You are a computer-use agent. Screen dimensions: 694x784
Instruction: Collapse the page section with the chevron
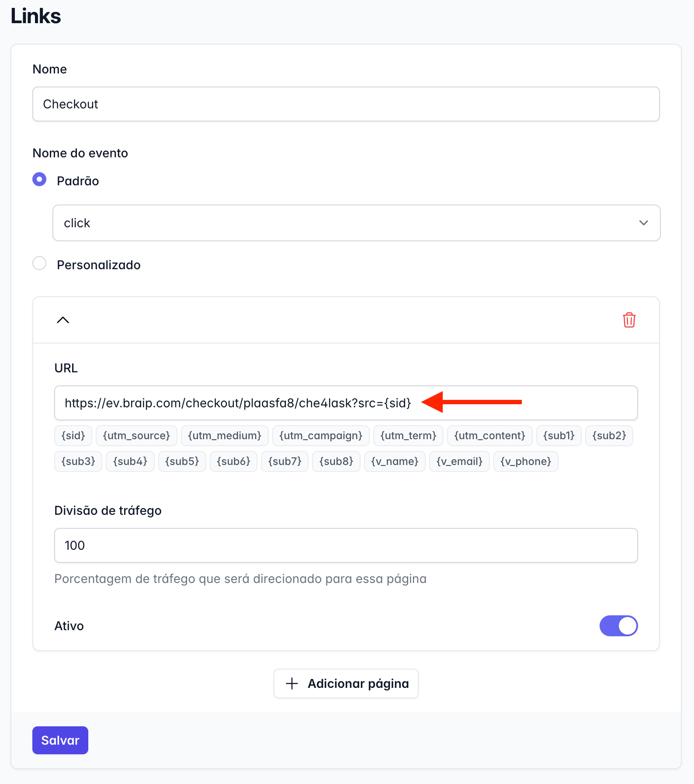63,320
